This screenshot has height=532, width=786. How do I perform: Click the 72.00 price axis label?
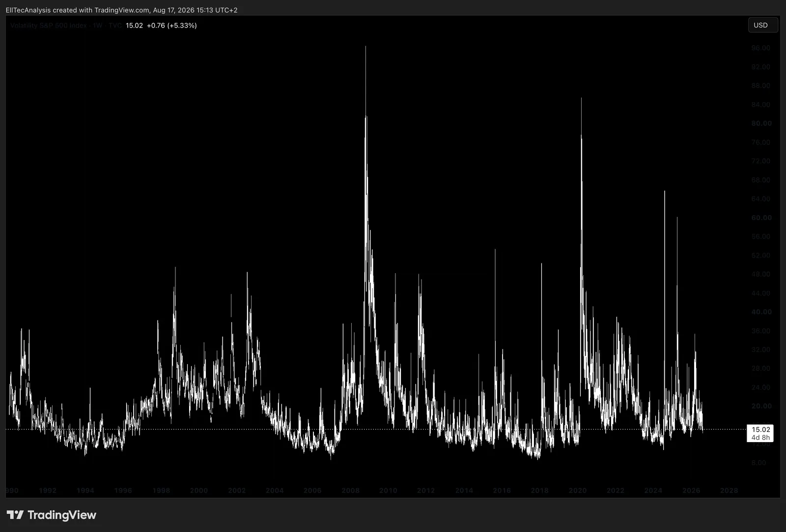(x=760, y=161)
